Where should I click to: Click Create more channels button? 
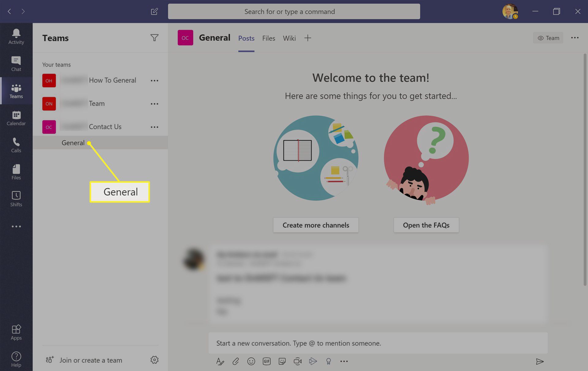pyautogui.click(x=316, y=224)
